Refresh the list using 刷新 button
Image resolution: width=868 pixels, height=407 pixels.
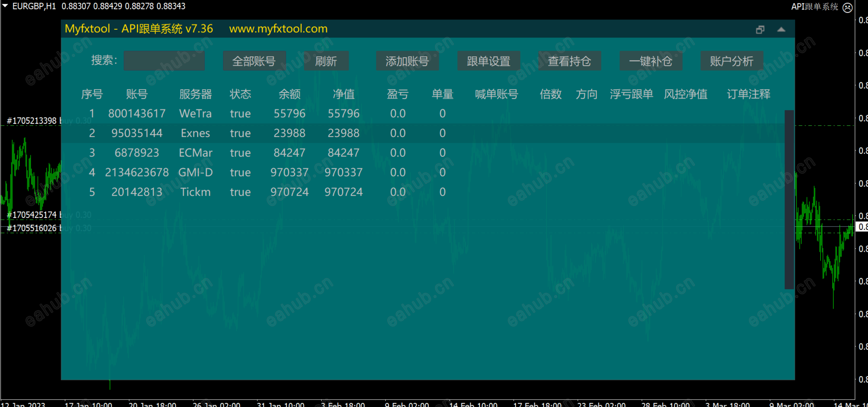pos(326,61)
